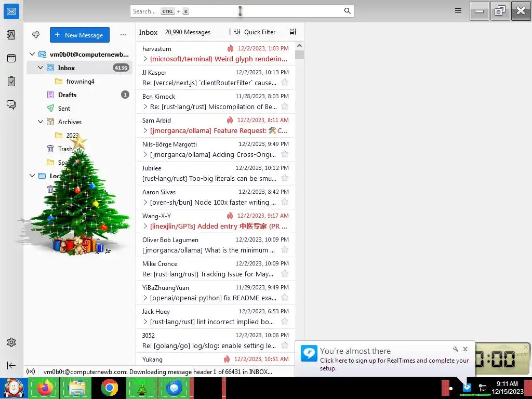
Task: Expand the harvastum message thread
Action: [x=145, y=59]
